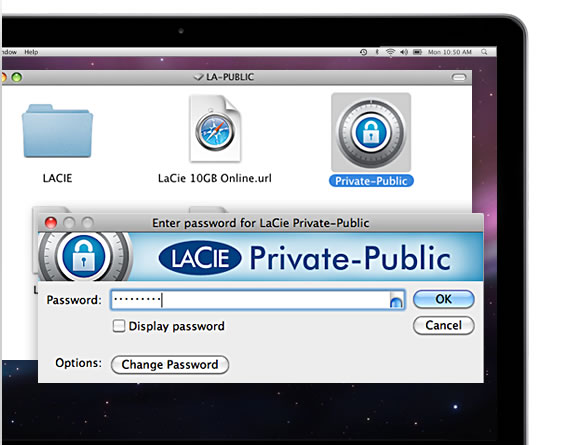Click the green zoom button of LA-PUBLIC window
The image size is (570, 445).
pos(17,77)
